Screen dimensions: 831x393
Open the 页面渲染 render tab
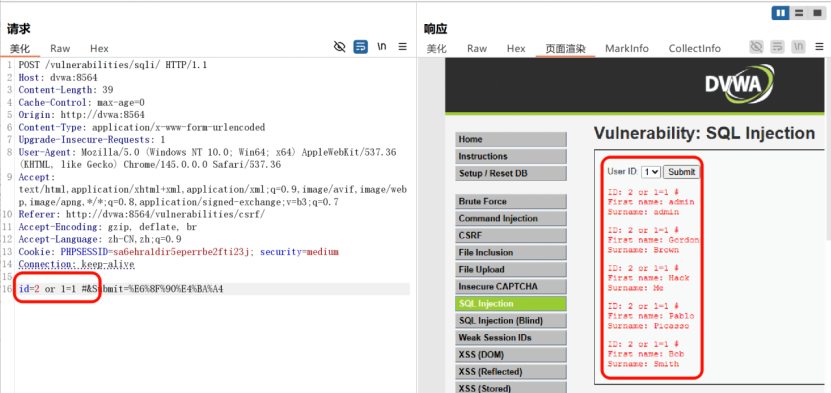(565, 49)
